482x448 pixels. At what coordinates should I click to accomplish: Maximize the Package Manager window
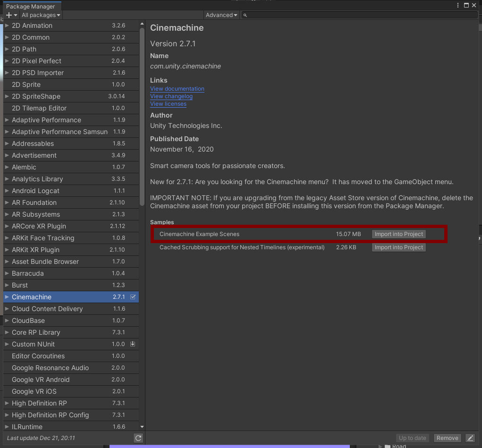(466, 5)
